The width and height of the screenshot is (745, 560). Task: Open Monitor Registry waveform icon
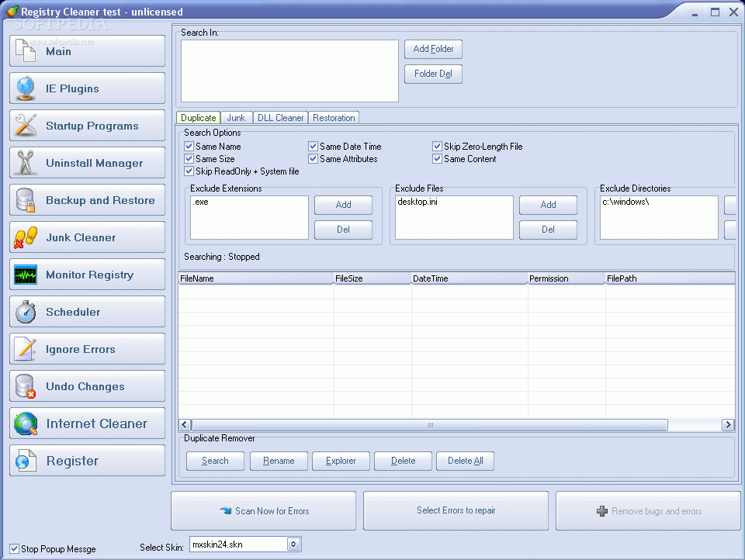tap(25, 275)
